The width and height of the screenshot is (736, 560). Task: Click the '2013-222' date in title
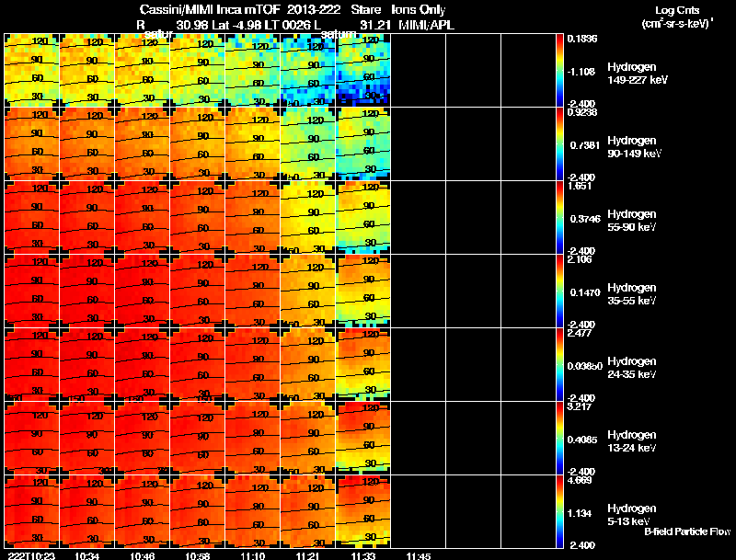(x=314, y=9)
